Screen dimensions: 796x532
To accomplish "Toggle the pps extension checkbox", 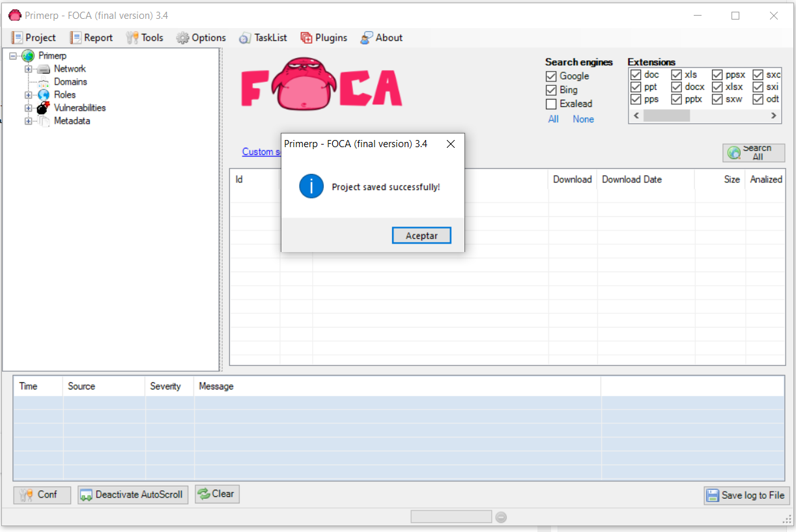I will [636, 99].
